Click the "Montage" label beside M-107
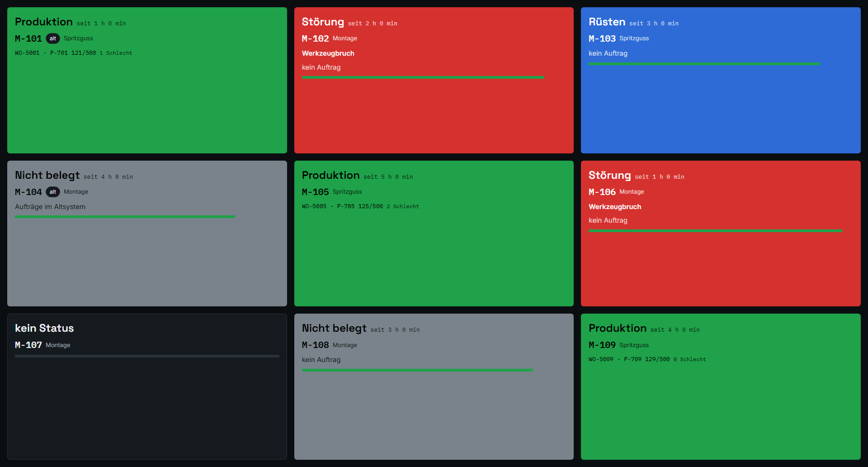 click(58, 345)
